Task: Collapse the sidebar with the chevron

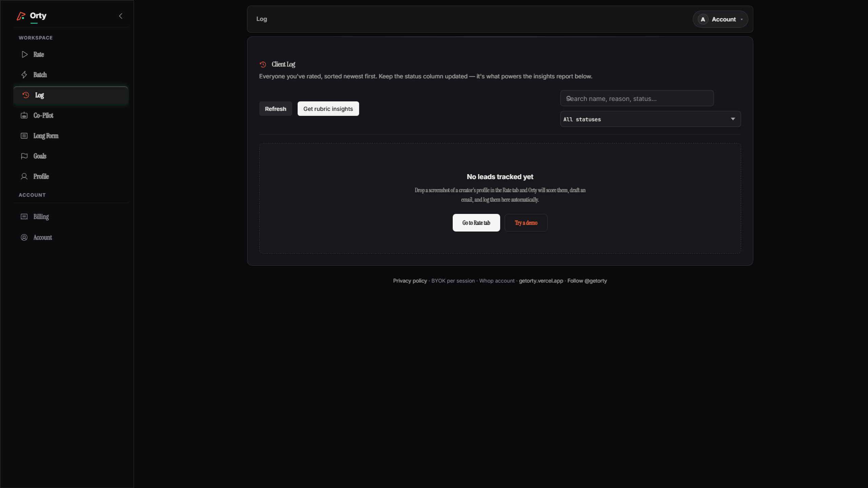Action: pos(120,16)
